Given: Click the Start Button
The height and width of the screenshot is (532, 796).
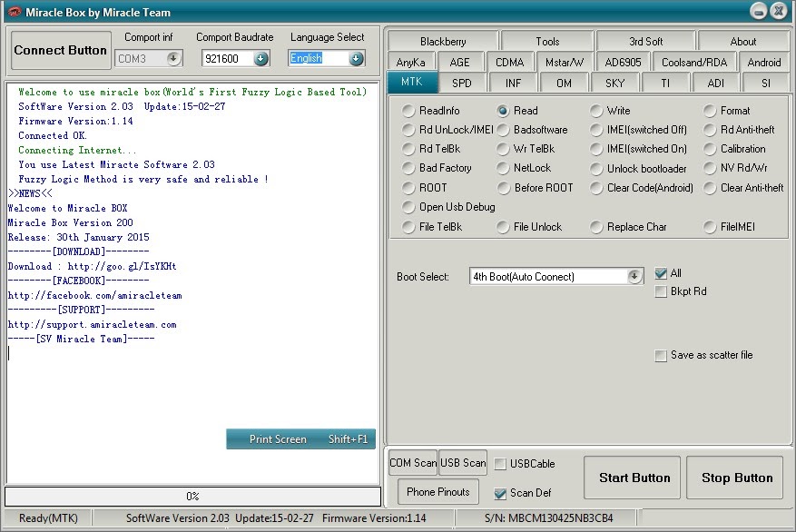Looking at the screenshot, I should (x=633, y=478).
